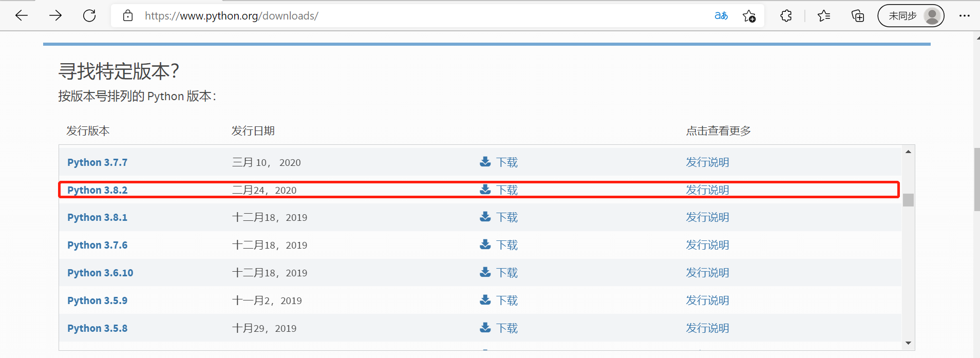Open the Python 3.7.7 release link
The height and width of the screenshot is (358, 980).
pos(97,162)
